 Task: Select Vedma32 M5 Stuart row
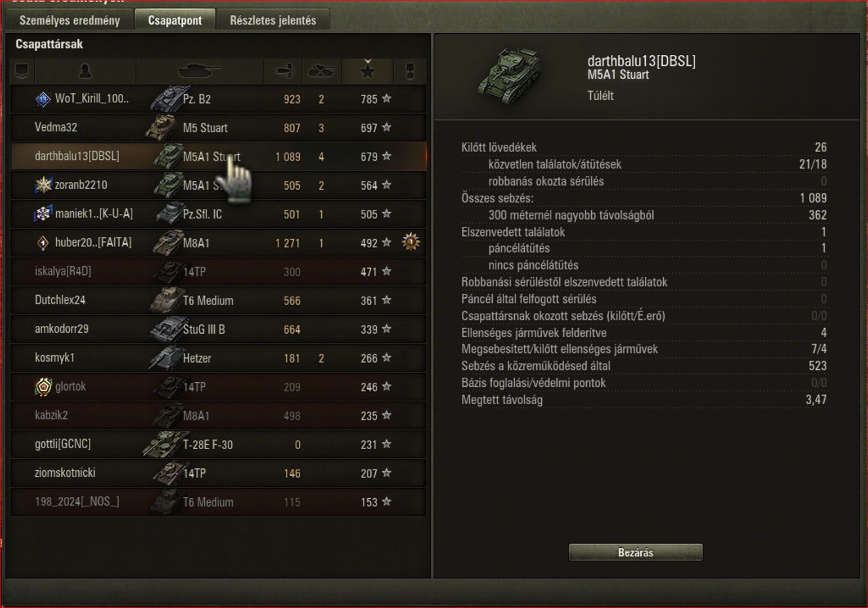(218, 128)
